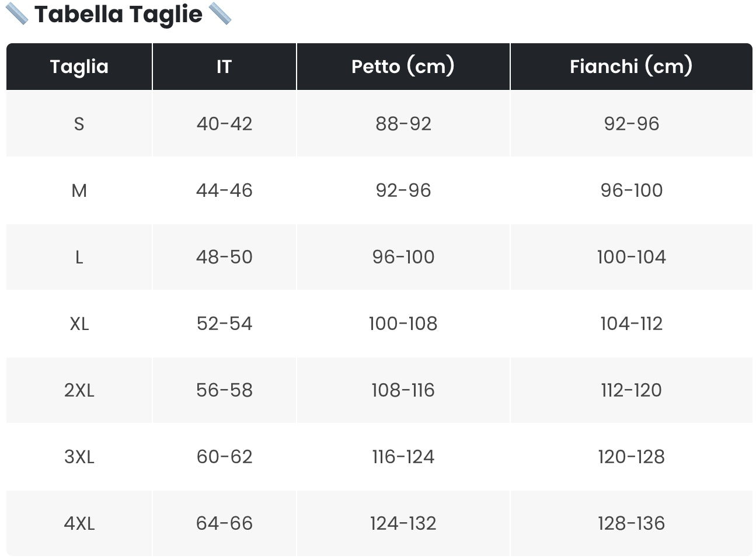The image size is (756, 559).
Task: Select the hips value 128-136
Action: [x=632, y=523]
